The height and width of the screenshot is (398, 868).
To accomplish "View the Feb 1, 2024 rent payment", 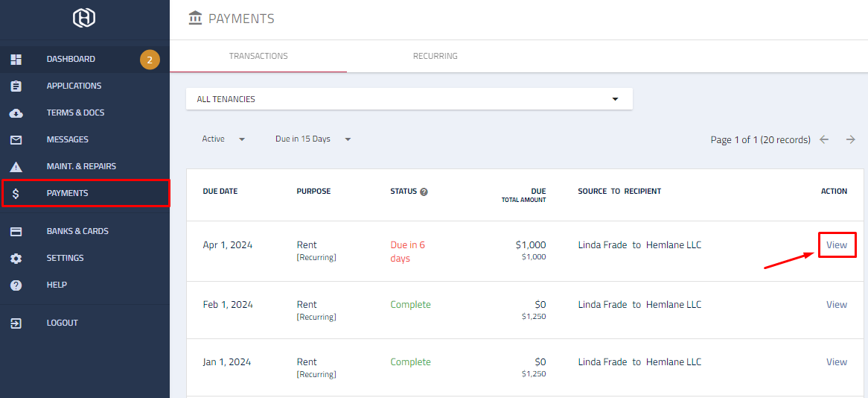I will pyautogui.click(x=837, y=304).
